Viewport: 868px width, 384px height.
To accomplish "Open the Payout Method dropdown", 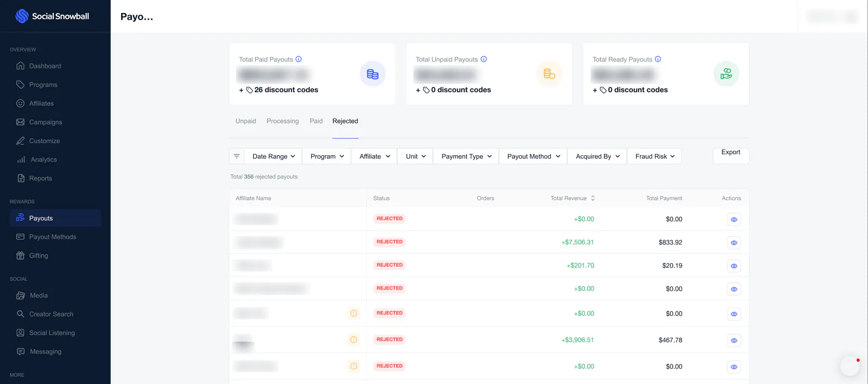I will click(533, 156).
